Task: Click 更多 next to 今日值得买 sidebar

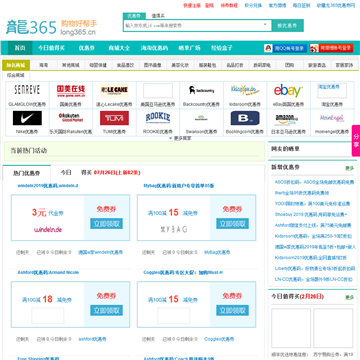Action: point(349,297)
